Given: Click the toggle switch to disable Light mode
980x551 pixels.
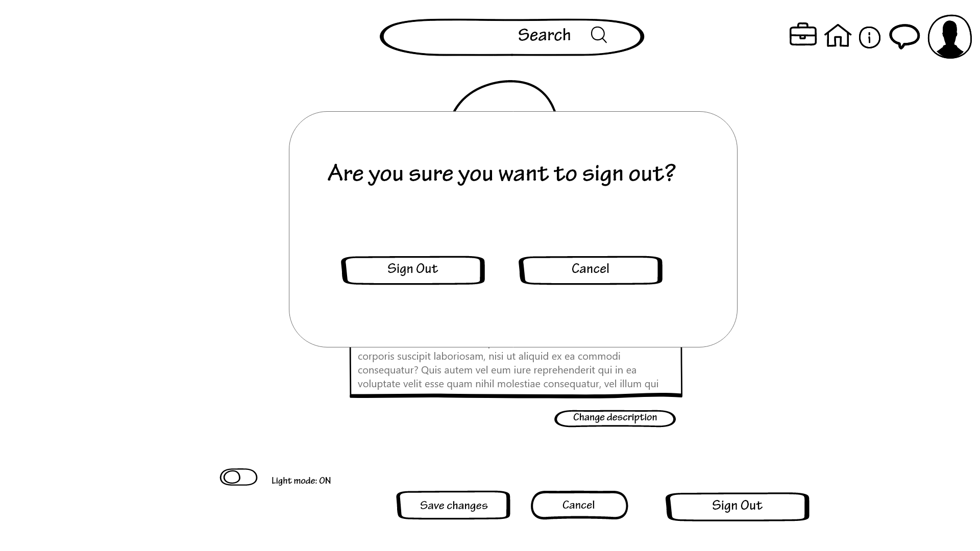Looking at the screenshot, I should (238, 477).
